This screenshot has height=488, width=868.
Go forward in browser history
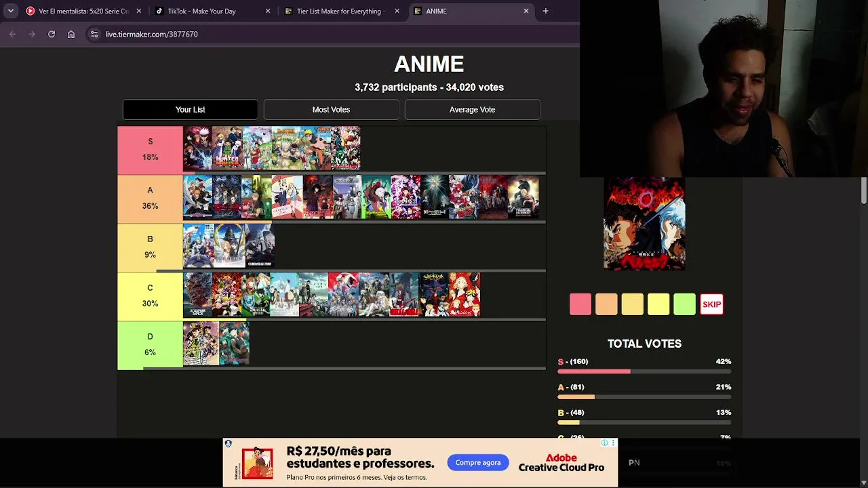pos(32,34)
